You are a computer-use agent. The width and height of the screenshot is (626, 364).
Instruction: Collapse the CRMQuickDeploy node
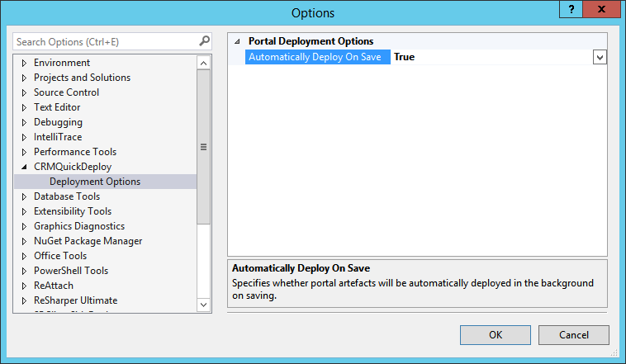click(24, 167)
